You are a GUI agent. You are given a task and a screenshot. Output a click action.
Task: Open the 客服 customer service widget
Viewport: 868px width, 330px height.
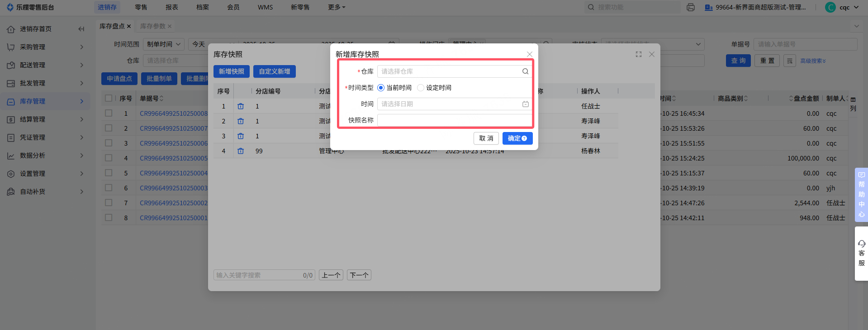pyautogui.click(x=862, y=253)
